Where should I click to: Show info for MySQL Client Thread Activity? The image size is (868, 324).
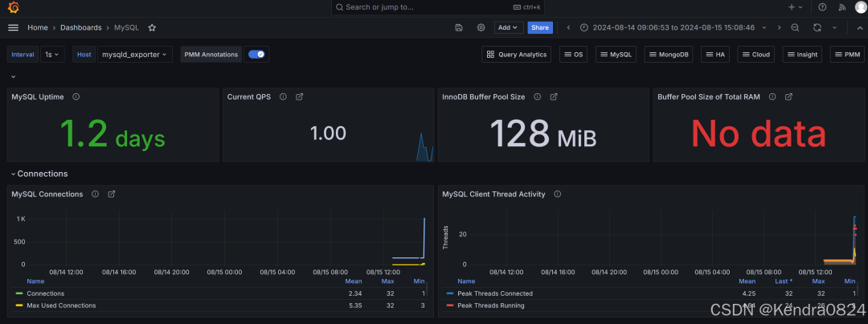coord(558,194)
